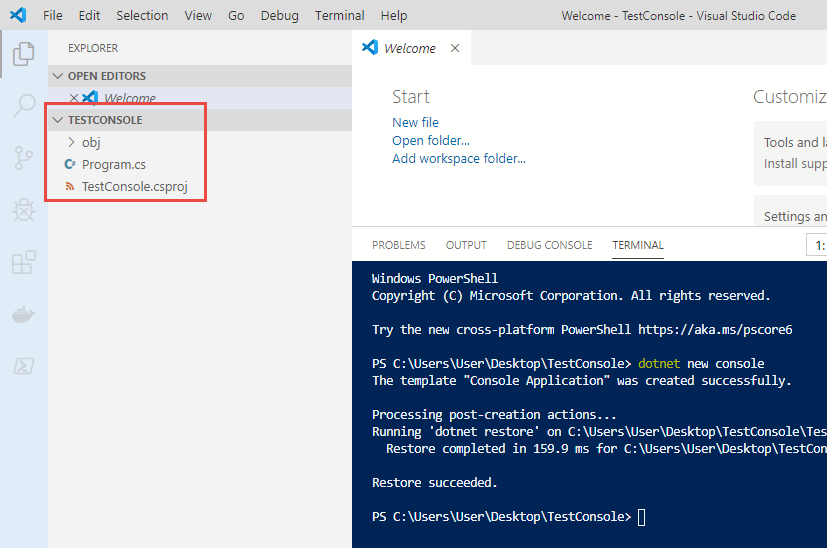Click the terminal prompt cursor
This screenshot has height=548, width=827.
tap(641, 517)
